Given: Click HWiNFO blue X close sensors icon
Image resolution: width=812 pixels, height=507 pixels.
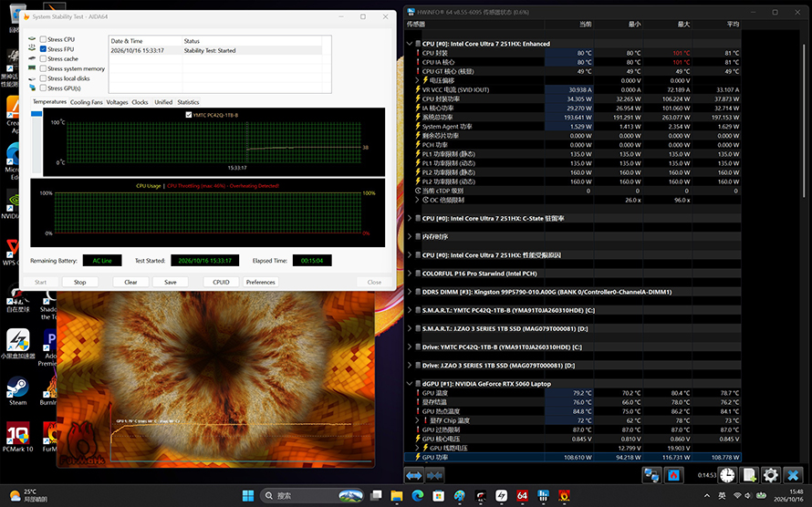Looking at the screenshot, I should click(x=792, y=475).
